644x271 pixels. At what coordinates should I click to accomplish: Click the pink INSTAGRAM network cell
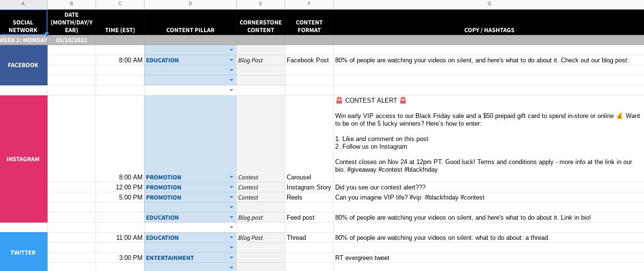23,159
